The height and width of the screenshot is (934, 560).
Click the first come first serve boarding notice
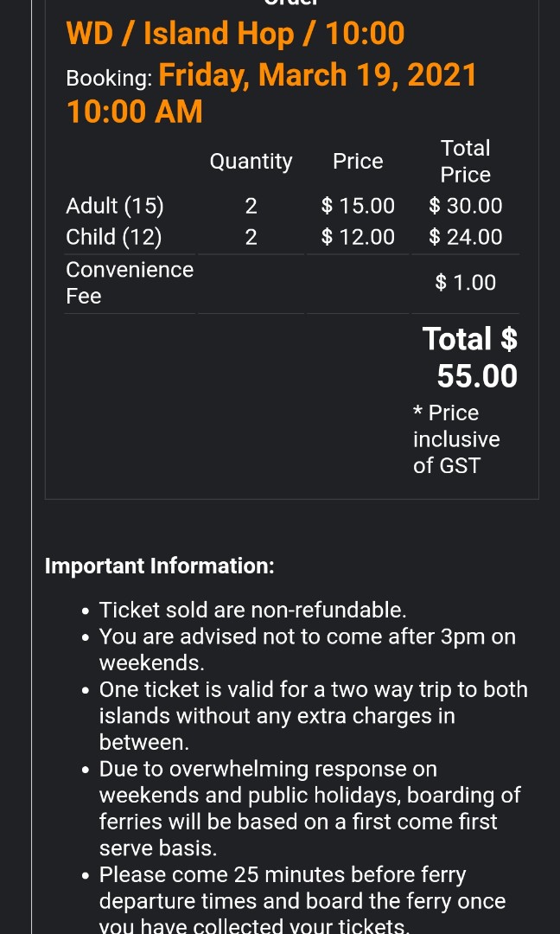click(x=311, y=809)
